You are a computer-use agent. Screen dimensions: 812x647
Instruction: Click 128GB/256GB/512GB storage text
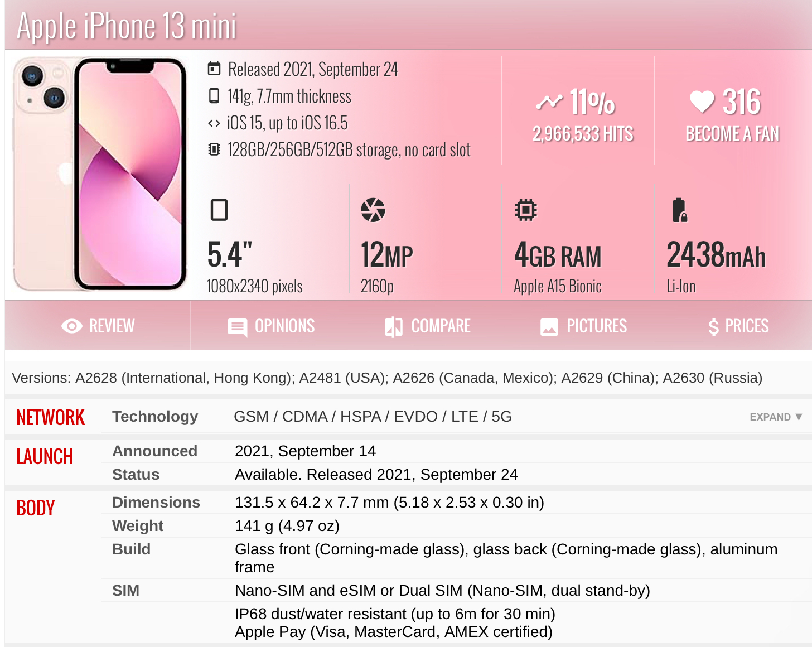point(349,149)
